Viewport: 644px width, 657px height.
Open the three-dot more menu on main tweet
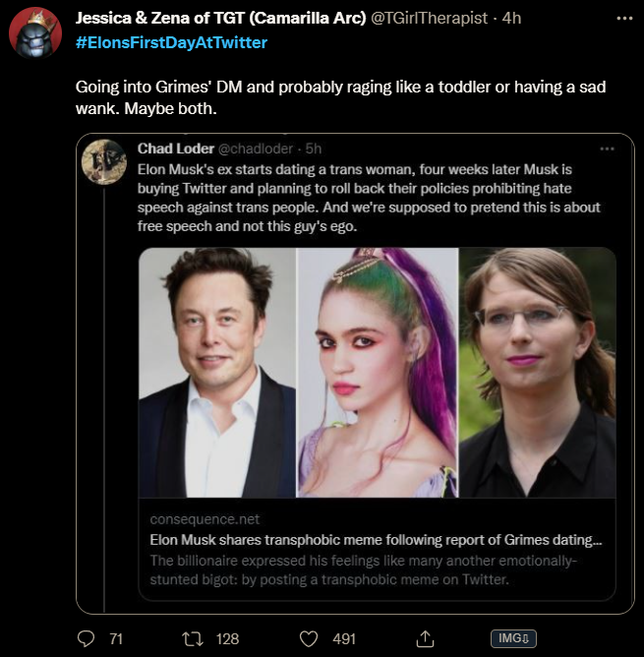(622, 20)
